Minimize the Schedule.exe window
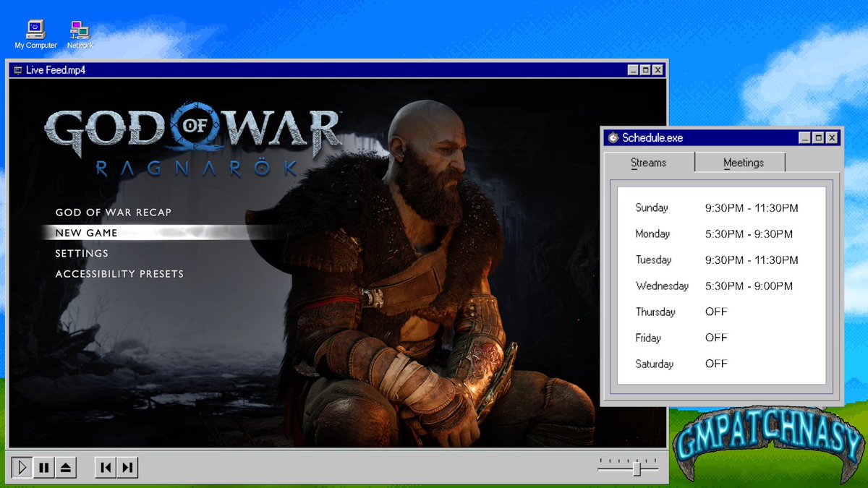This screenshot has width=868, height=488. click(806, 137)
